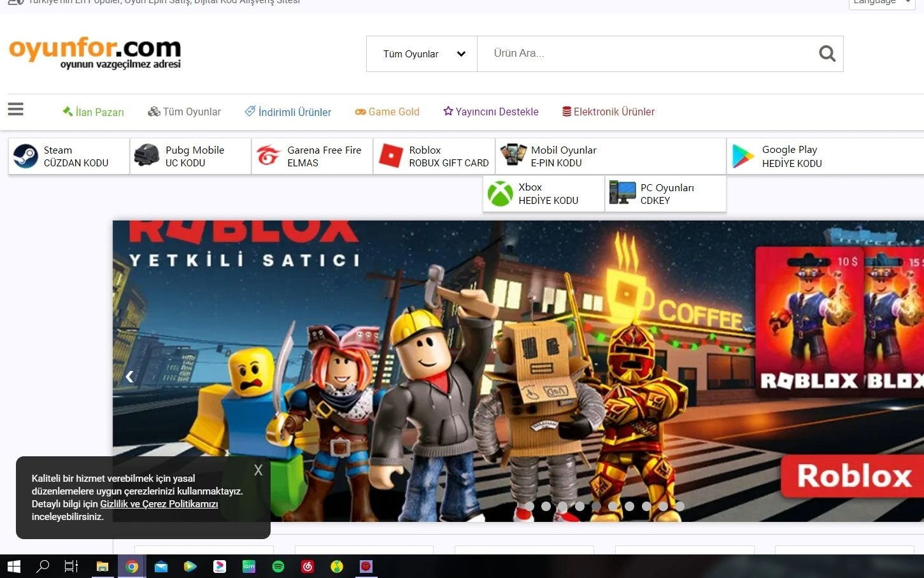Click the oyunfor.com site logo
This screenshot has height=578, width=924.
click(x=95, y=53)
